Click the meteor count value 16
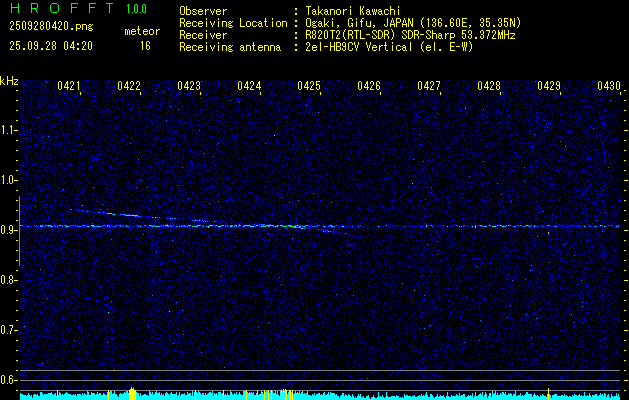This screenshot has height=400, width=629. click(x=145, y=46)
